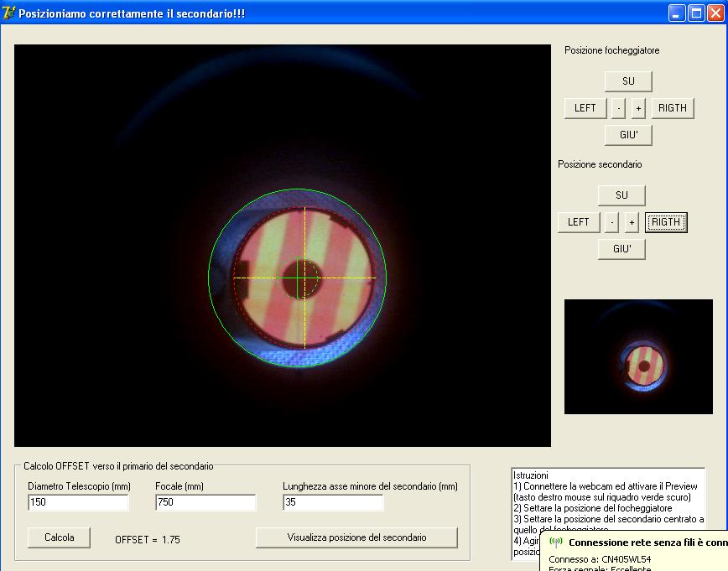Click SU under Posizione secondario
Screen dimensions: 728x571
point(621,195)
